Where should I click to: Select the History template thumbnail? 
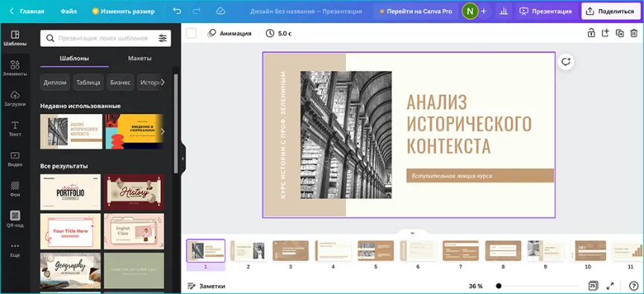(x=134, y=192)
